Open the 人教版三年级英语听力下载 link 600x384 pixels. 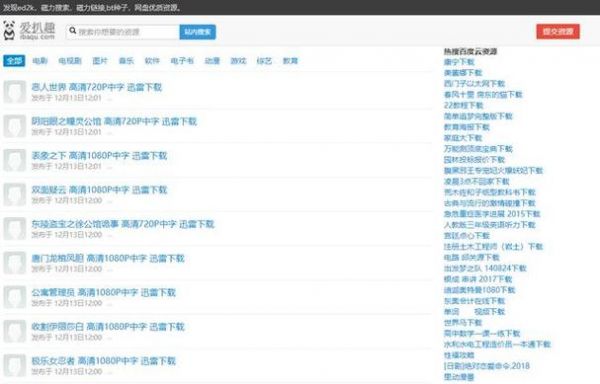489,225
